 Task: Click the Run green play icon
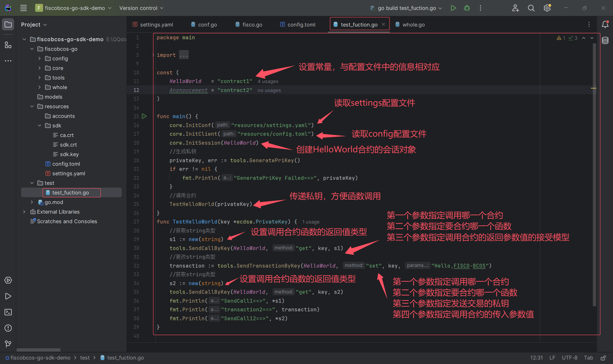tap(453, 8)
